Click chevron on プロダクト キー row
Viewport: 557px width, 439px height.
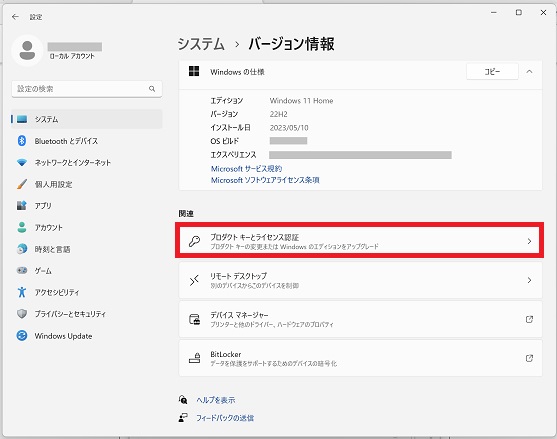tap(529, 242)
